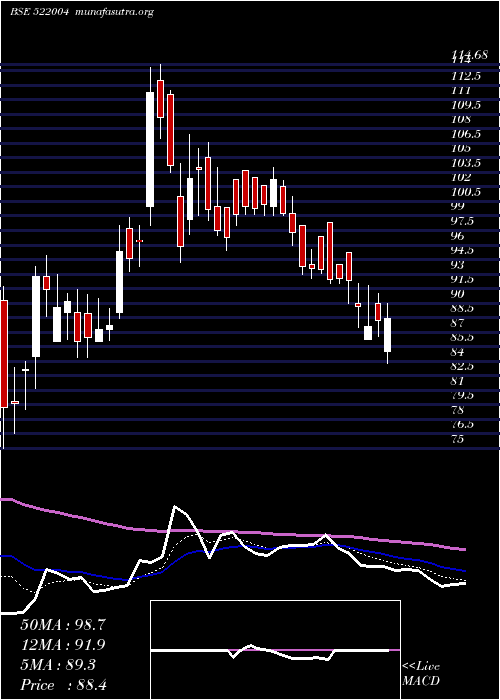Image resolution: width=500 pixels, height=700 pixels.
Task: Click the 109.5 price axis label
Action: click(466, 105)
